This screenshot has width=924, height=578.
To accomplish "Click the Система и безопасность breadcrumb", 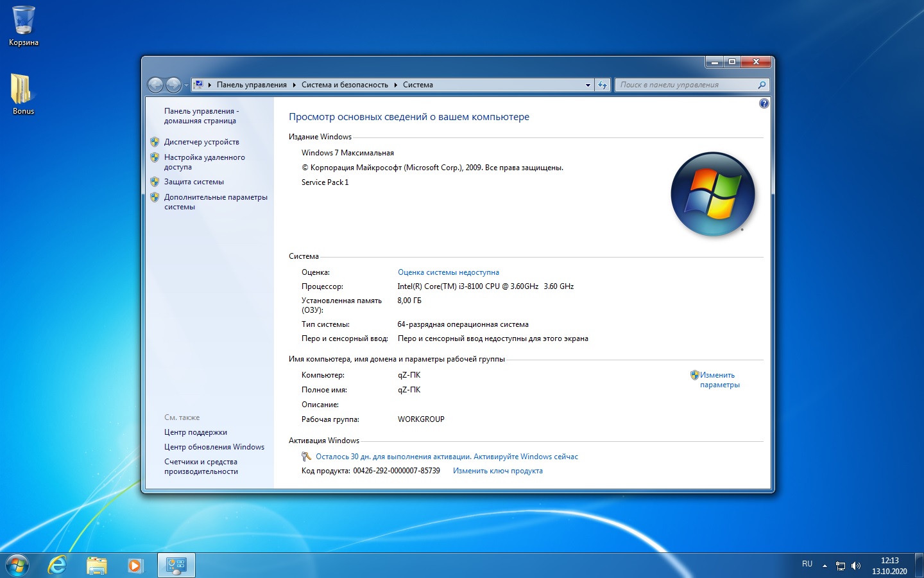I will click(345, 85).
